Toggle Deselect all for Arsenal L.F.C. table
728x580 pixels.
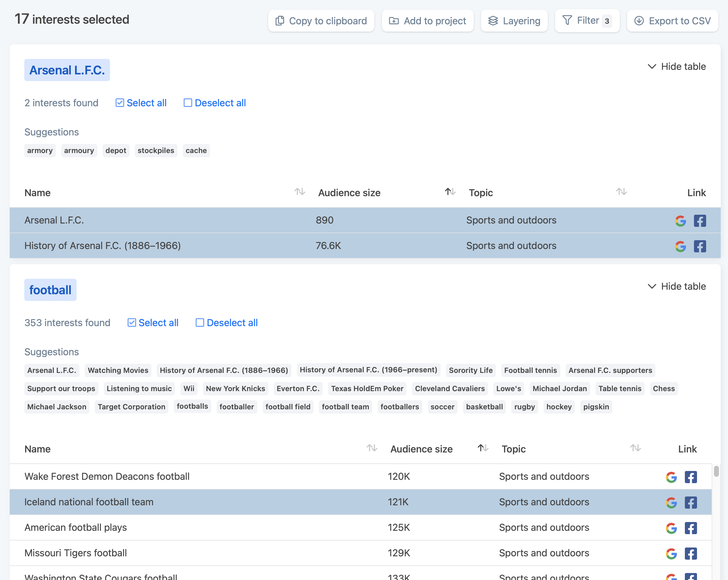point(215,102)
